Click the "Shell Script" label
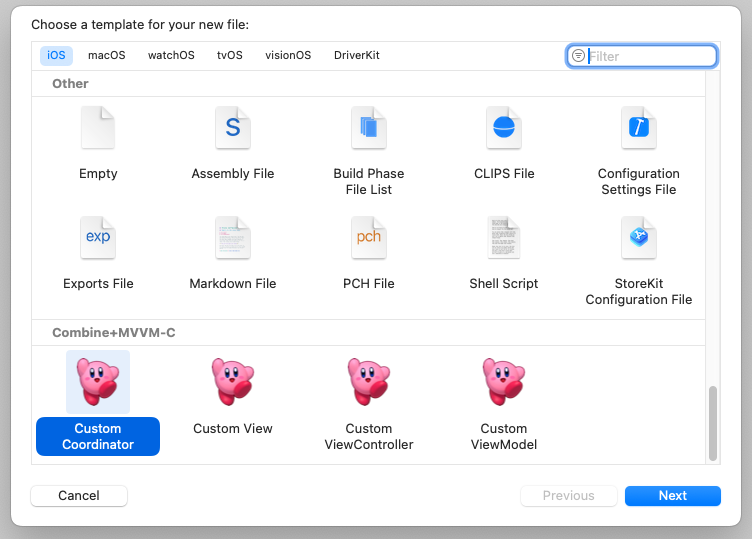752x539 pixels. [504, 283]
